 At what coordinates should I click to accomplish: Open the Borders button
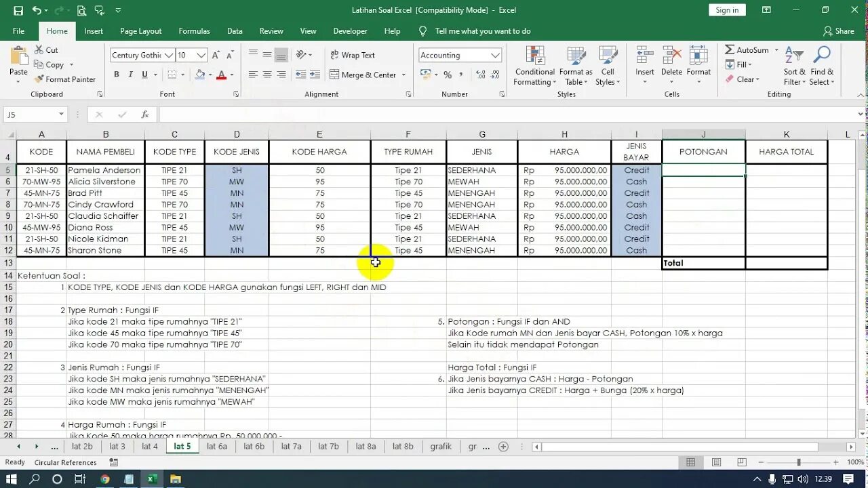172,75
